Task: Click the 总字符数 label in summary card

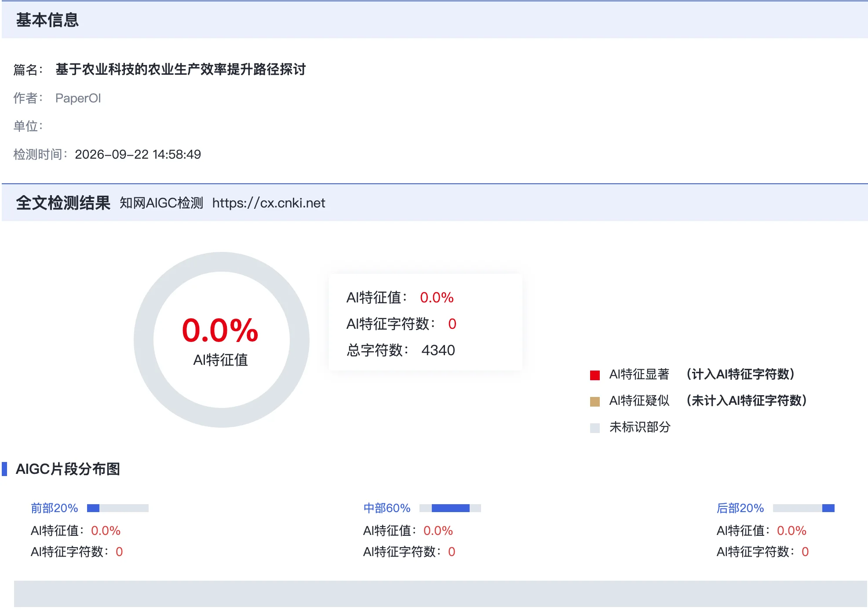Action: (x=377, y=350)
